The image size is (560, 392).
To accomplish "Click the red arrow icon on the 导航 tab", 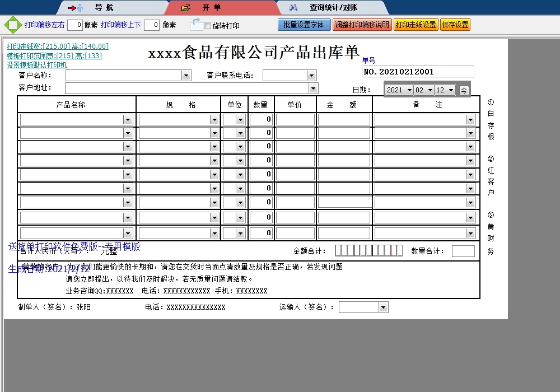I will [x=71, y=7].
